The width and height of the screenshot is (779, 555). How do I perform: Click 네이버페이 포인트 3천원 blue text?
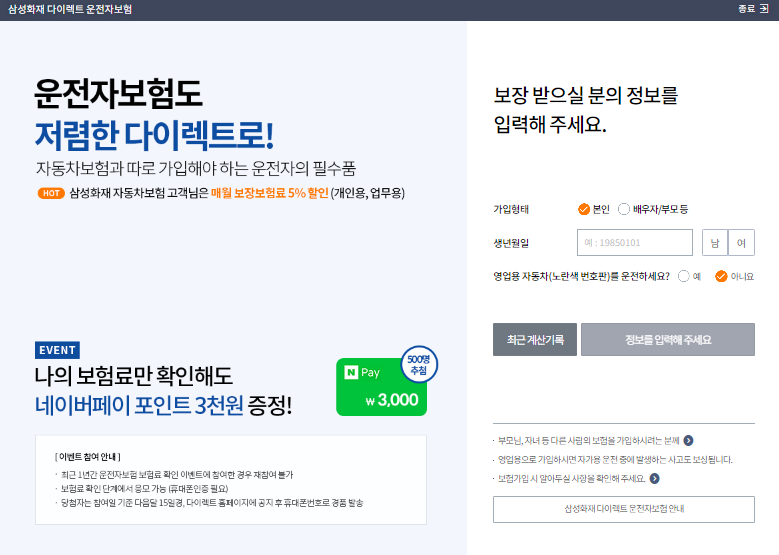tap(139, 405)
